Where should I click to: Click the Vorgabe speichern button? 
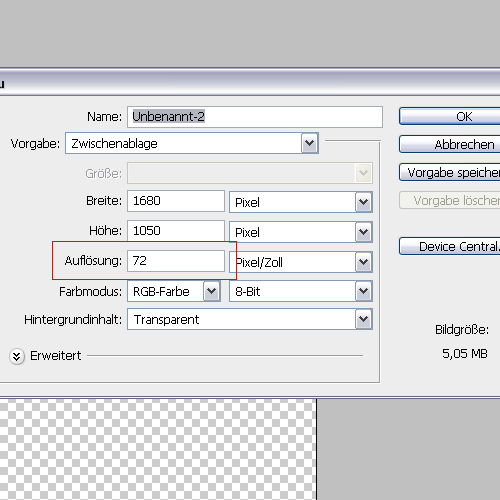tap(450, 172)
